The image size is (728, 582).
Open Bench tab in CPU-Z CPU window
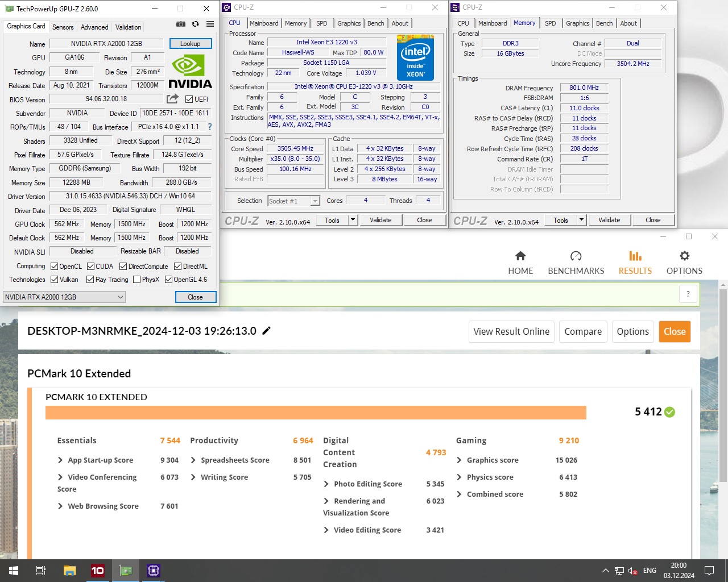click(375, 23)
